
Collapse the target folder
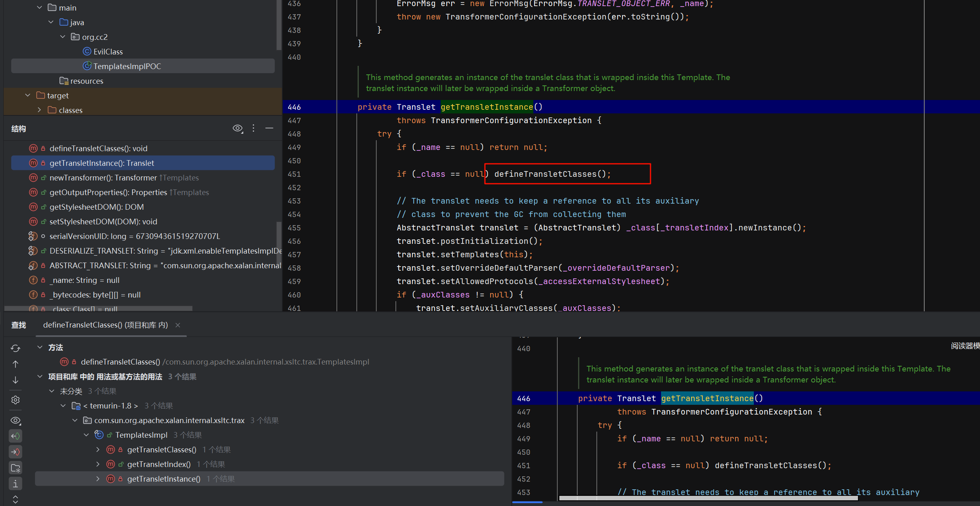(28, 96)
